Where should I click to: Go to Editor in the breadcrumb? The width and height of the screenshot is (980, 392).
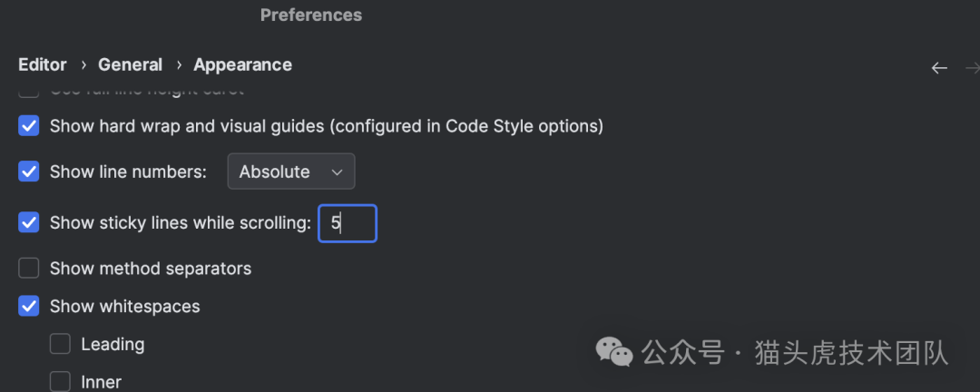tap(43, 65)
